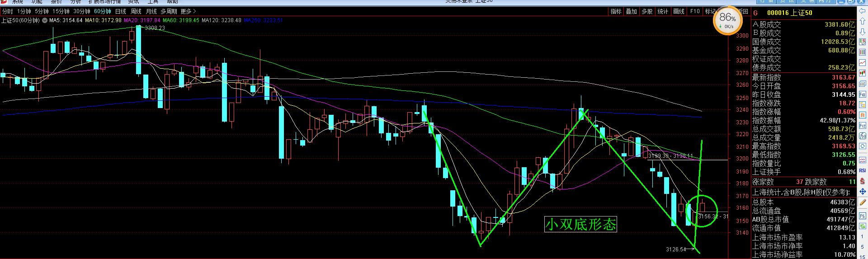868x259 pixels.
Task: Click the MA20: 3197.84 indicator label
Action: click(x=142, y=20)
